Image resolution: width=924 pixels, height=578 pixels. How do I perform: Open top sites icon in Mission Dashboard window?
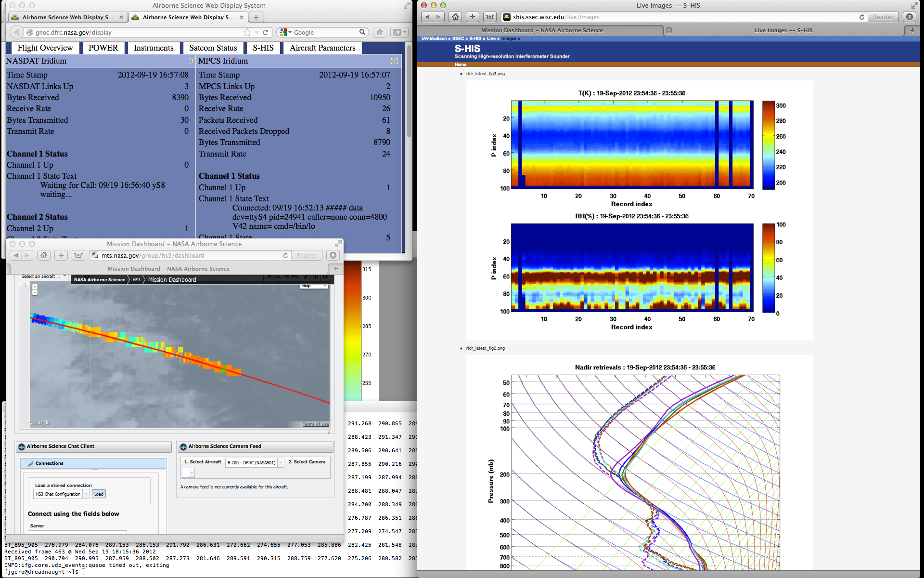[x=78, y=255]
